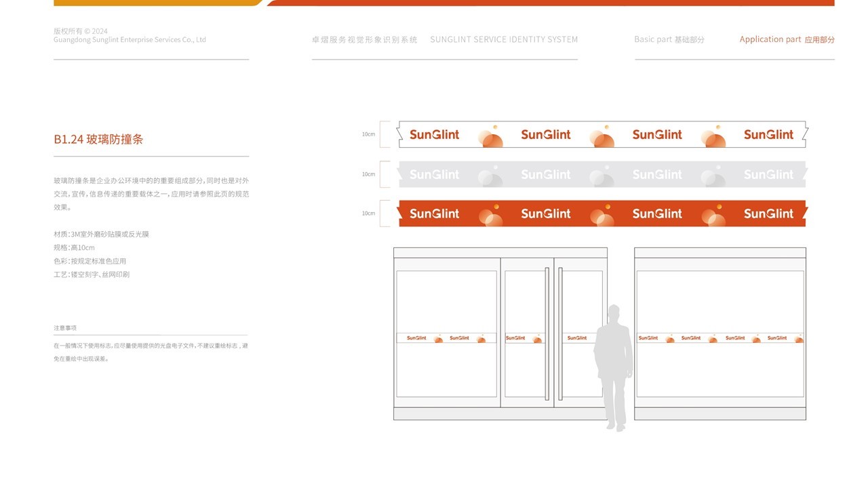Click the 10cm label beside the white strip

point(368,134)
